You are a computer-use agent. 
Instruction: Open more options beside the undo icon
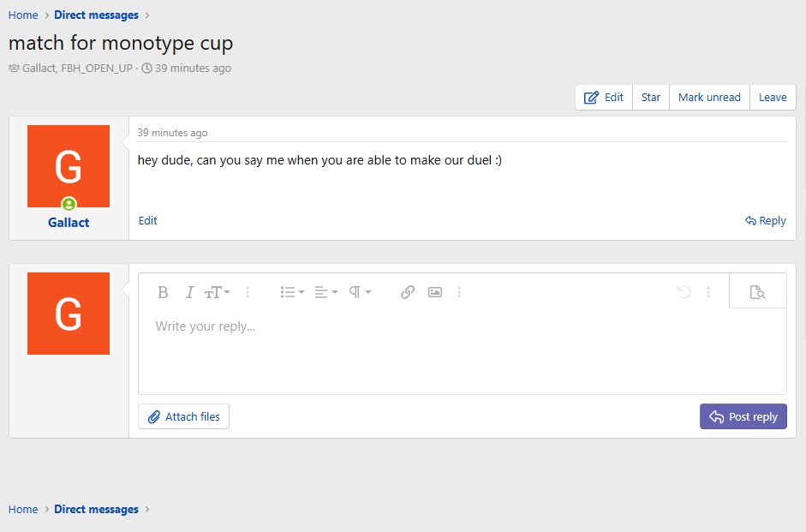pos(708,292)
